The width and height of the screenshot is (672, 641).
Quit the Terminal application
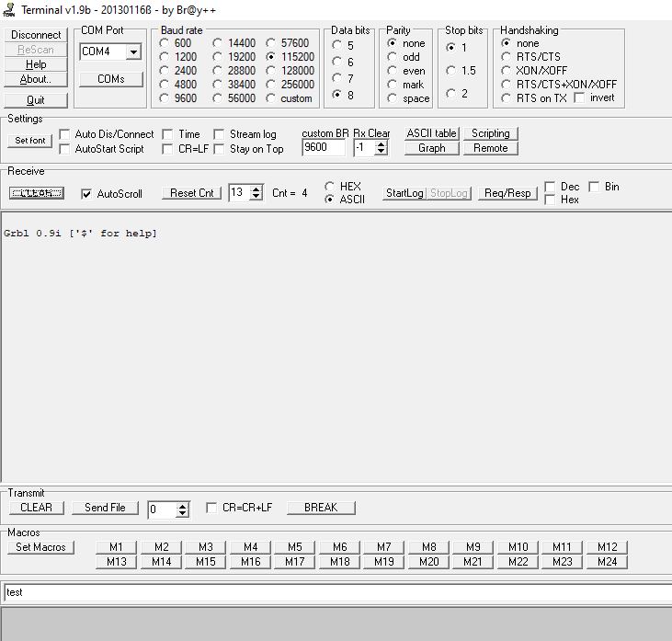(36, 100)
